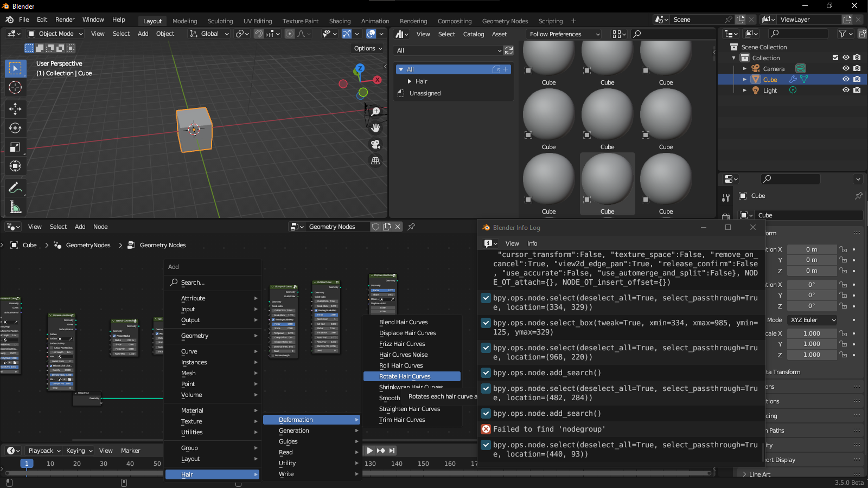Viewport: 868px width, 488px height.
Task: Switch perspective/orthographic grid icon
Action: (375, 160)
